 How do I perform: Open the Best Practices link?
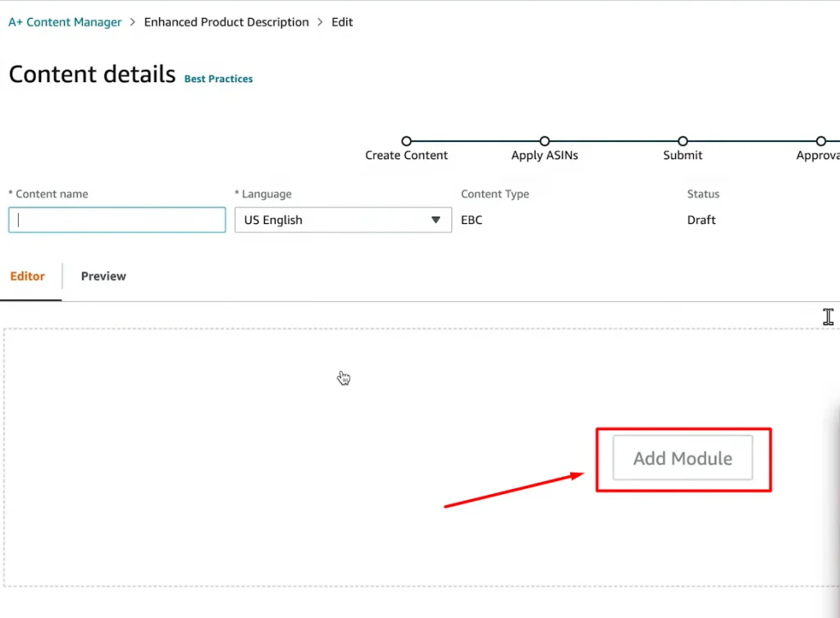(x=218, y=79)
